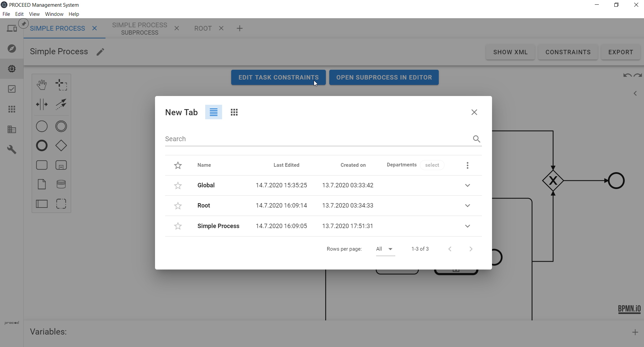This screenshot has height=347, width=644.
Task: Mark Simple Process as favorite
Action: point(178,226)
